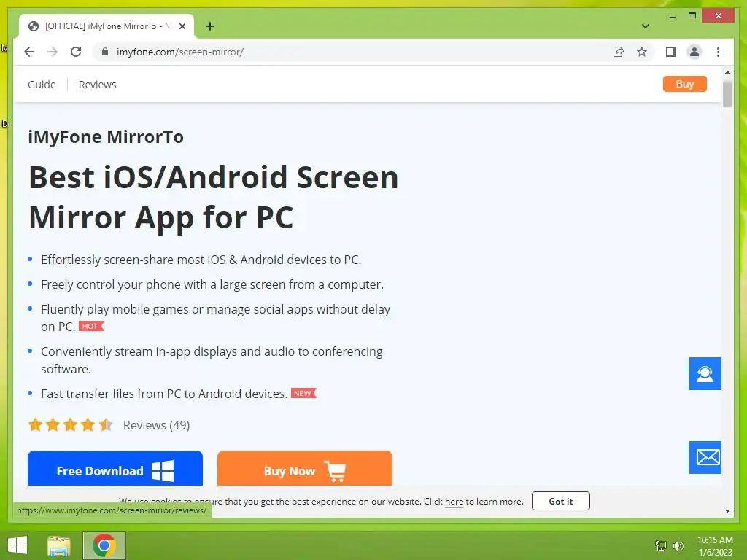747x560 pixels.
Task: Click the page scrollbar thumb
Action: click(x=727, y=94)
